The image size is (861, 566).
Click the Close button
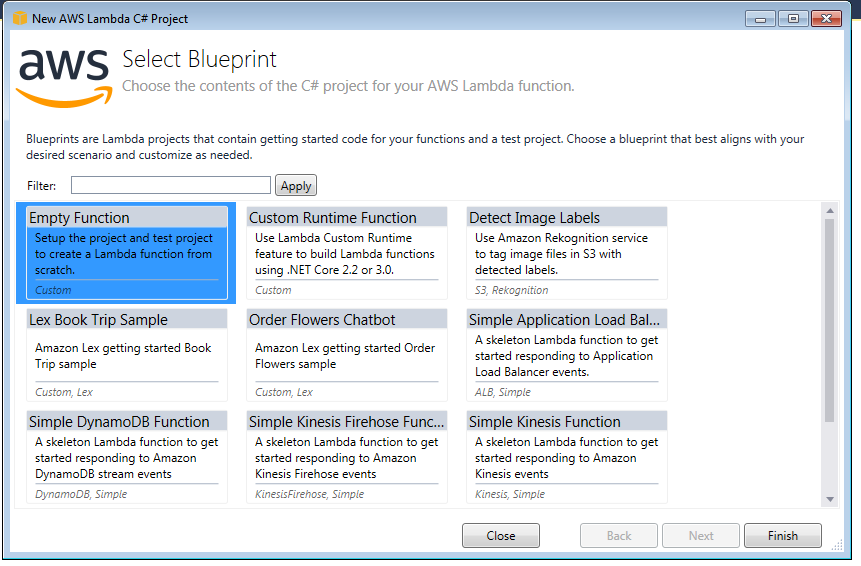501,535
